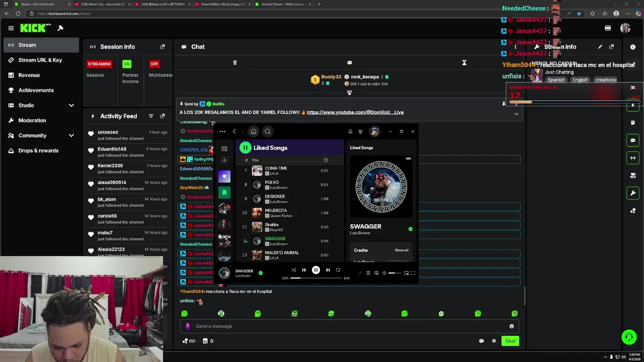
Task: Click the Send a message input
Action: click(350, 326)
